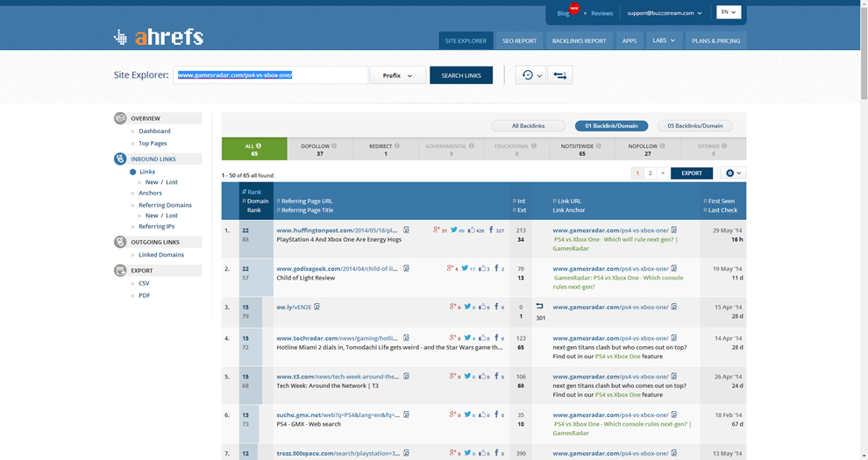This screenshot has height=460, width=868.
Task: Click the SEARCH LINKS button
Action: [461, 75]
